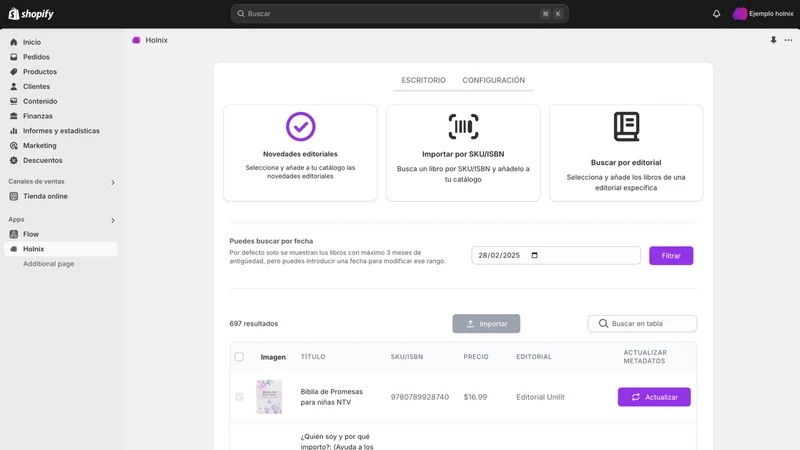Toggle the select-all checkbox in the table header
The image size is (800, 450).
[x=239, y=357]
